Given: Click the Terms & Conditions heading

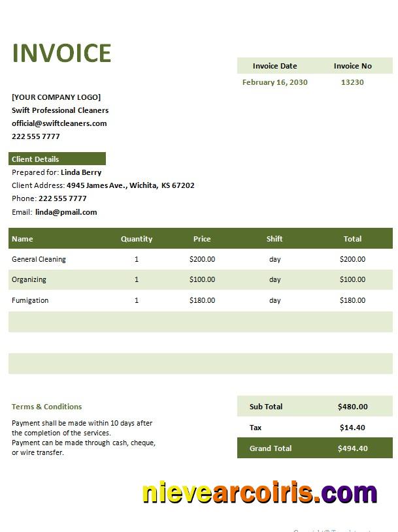Looking at the screenshot, I should 46,407.
